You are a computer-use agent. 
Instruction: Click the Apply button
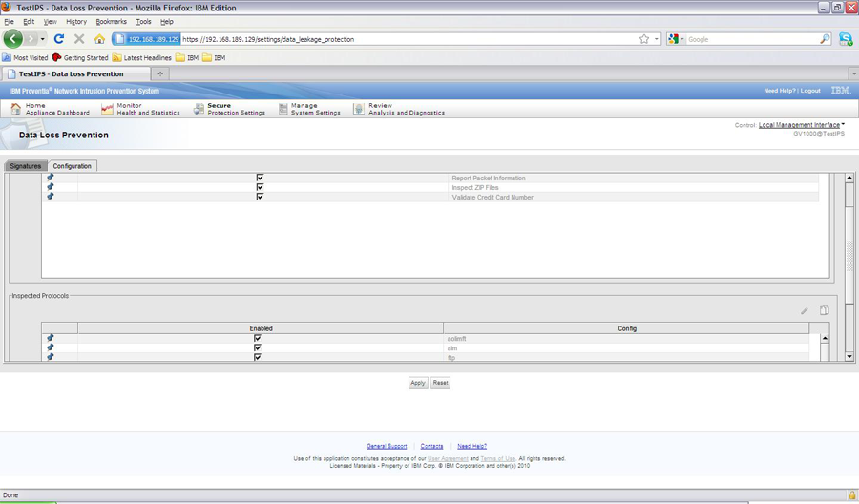click(x=418, y=383)
